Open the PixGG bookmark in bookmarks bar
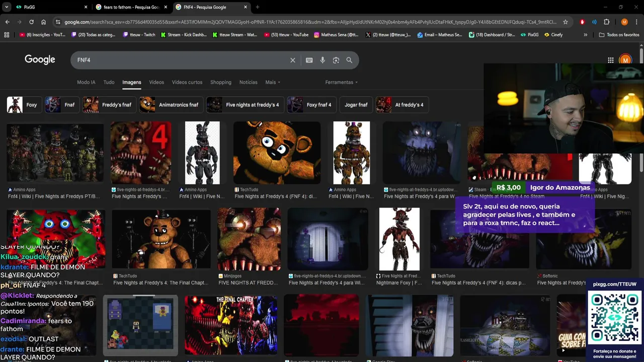 [x=530, y=35]
